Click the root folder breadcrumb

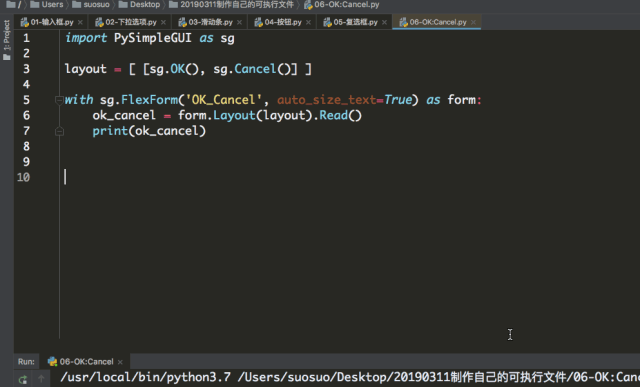[13, 4]
